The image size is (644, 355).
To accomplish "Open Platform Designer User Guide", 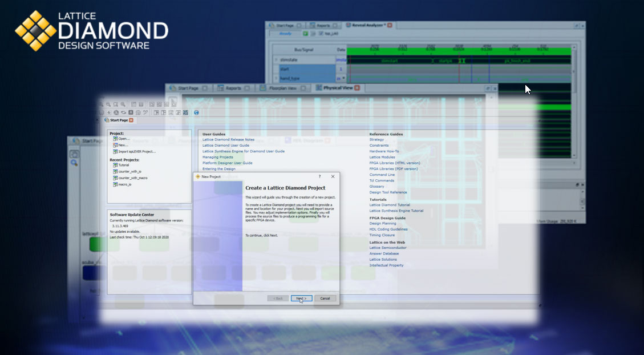I will tap(228, 163).
